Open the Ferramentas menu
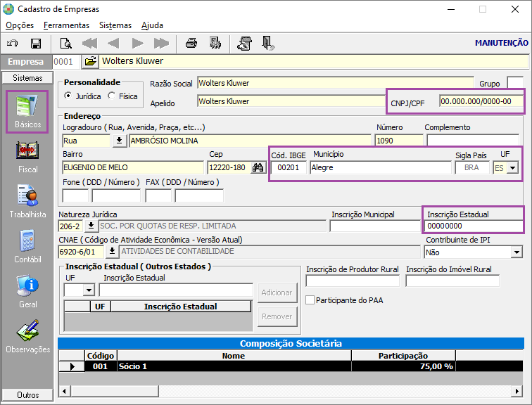The height and width of the screenshot is (405, 532). pos(66,25)
